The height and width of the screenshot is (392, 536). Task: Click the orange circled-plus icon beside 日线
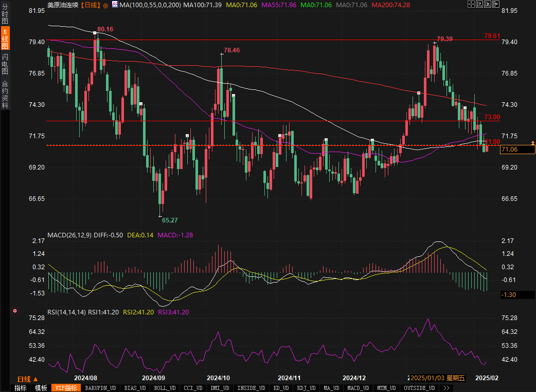[105, 5]
